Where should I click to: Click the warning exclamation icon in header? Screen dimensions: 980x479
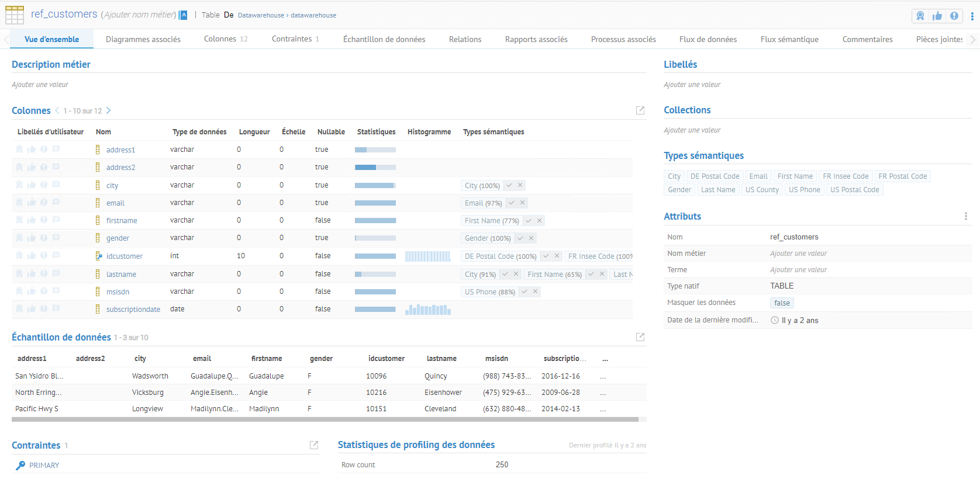954,16
